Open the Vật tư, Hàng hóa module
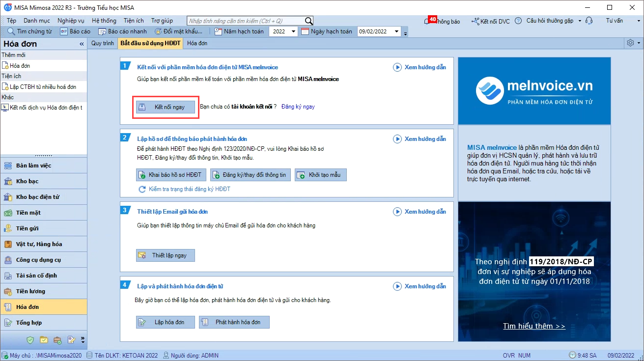 (x=44, y=244)
